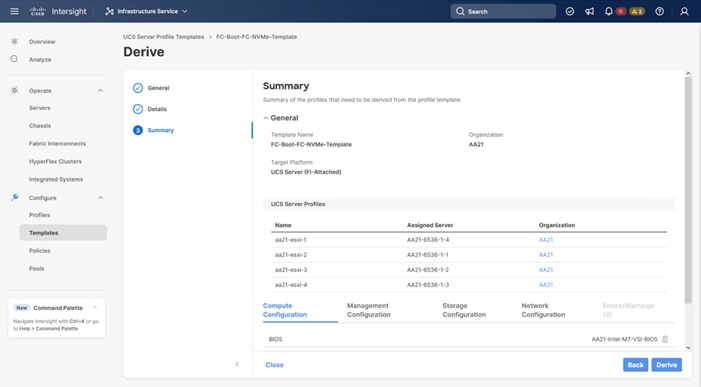Open the requests checkmark icon in header
The width and height of the screenshot is (701, 387).
click(570, 11)
